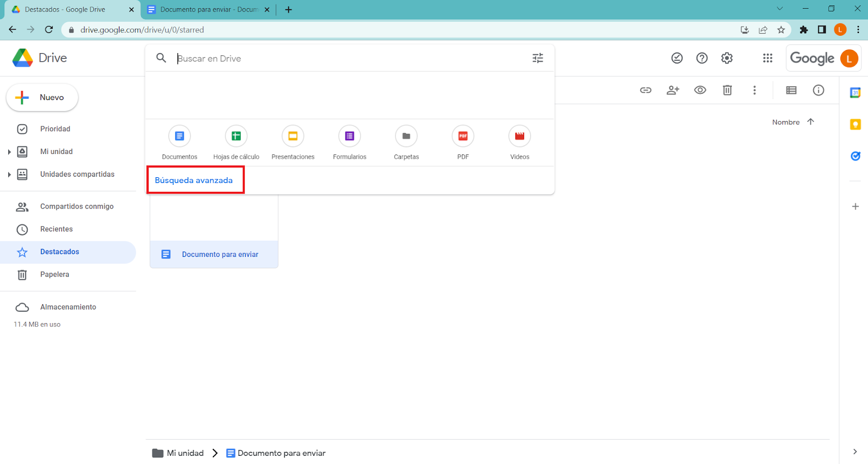Filter search by Documentos
The image size is (868, 464).
tap(180, 143)
